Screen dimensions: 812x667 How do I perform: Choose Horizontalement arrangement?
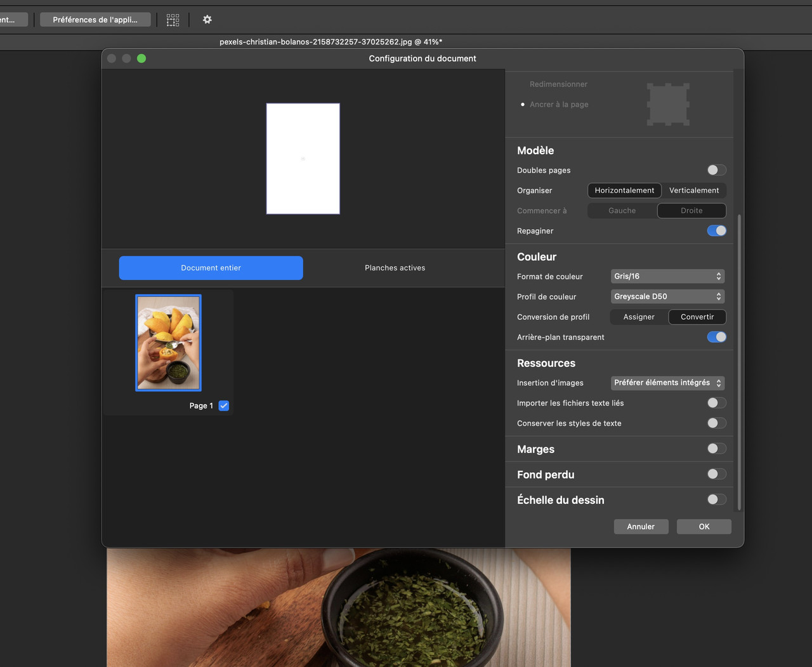pos(624,190)
